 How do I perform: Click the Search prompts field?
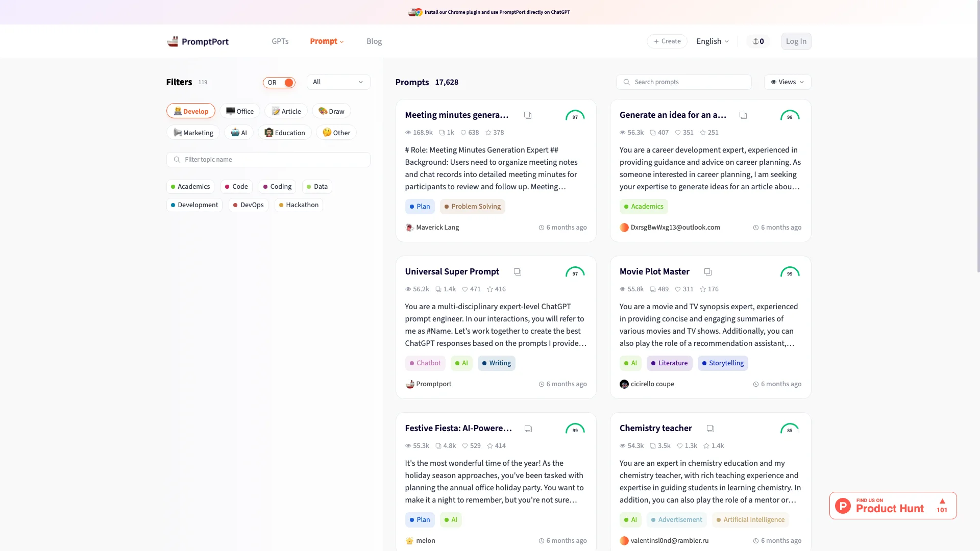(684, 82)
